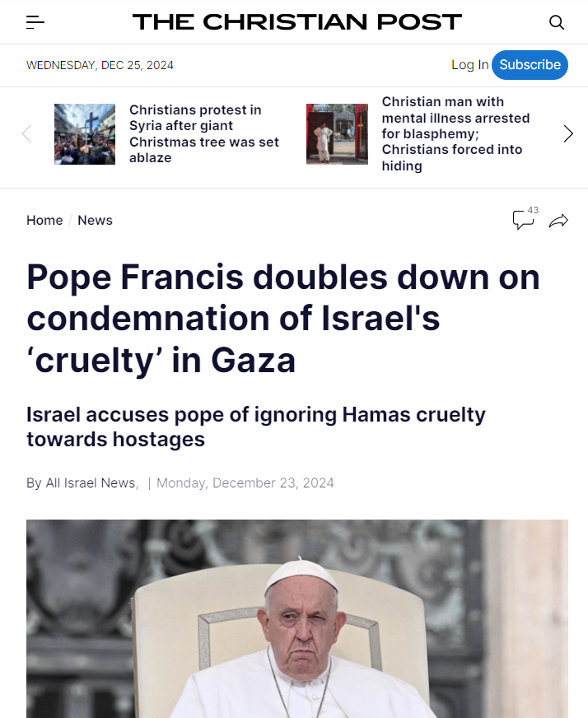The image size is (588, 718).
Task: Open blasphemy arrest story thumbnail
Action: tap(337, 134)
